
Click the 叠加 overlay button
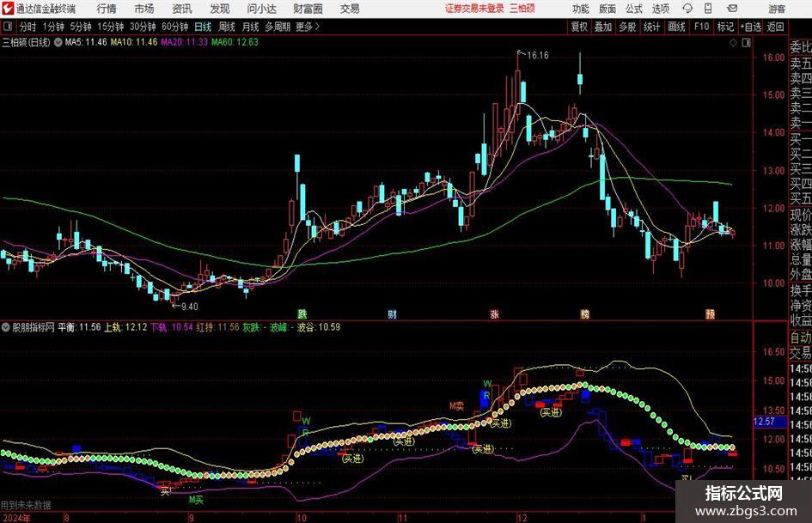[603, 27]
